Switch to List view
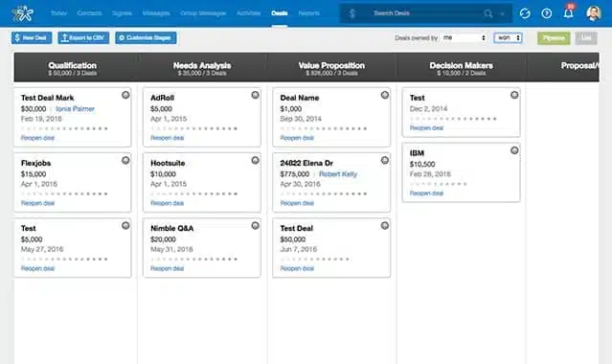This screenshot has width=612, height=364. point(586,38)
